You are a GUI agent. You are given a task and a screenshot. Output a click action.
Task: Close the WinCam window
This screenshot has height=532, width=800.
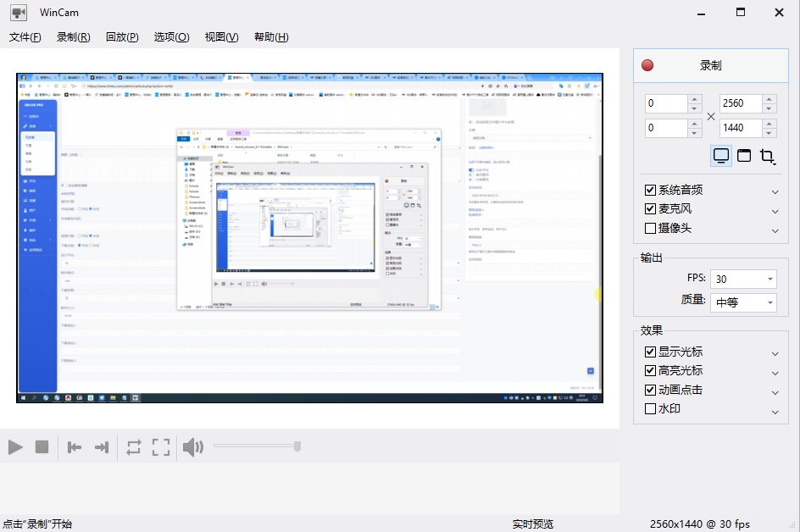click(x=779, y=12)
